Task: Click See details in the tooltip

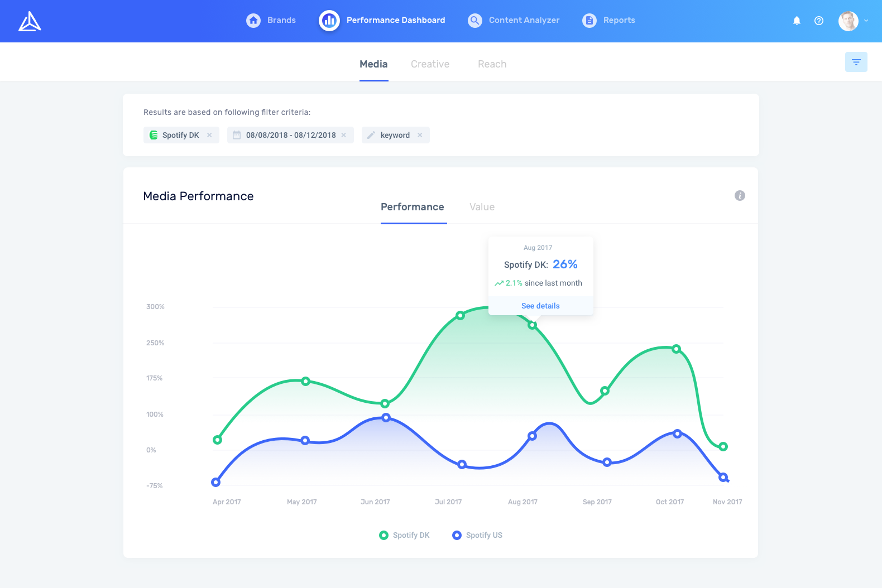Action: point(540,306)
